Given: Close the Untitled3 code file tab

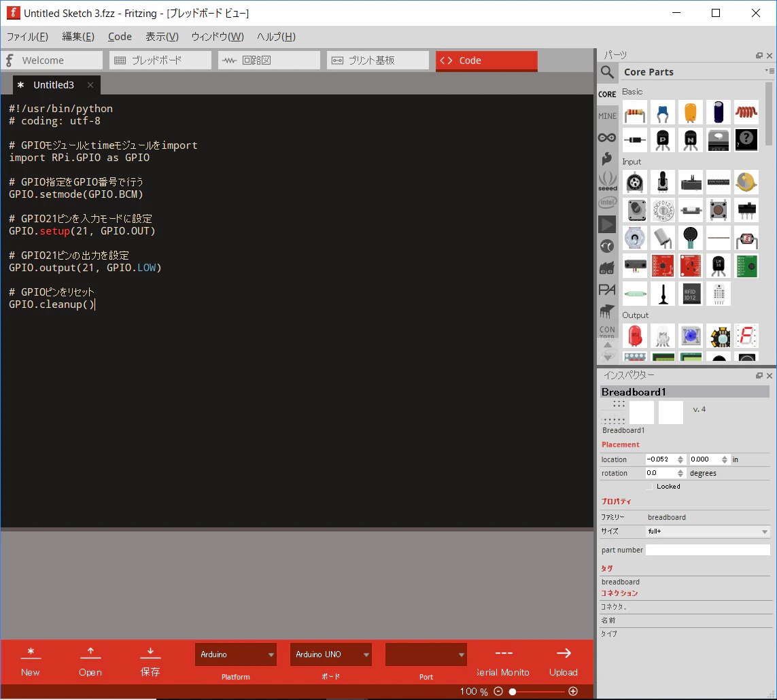Looking at the screenshot, I should point(90,85).
